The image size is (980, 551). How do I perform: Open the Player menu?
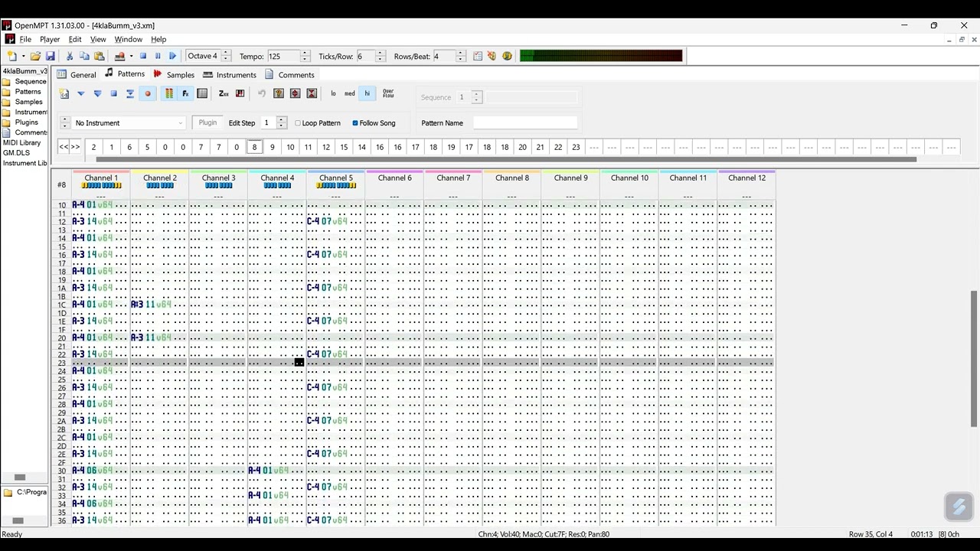50,39
